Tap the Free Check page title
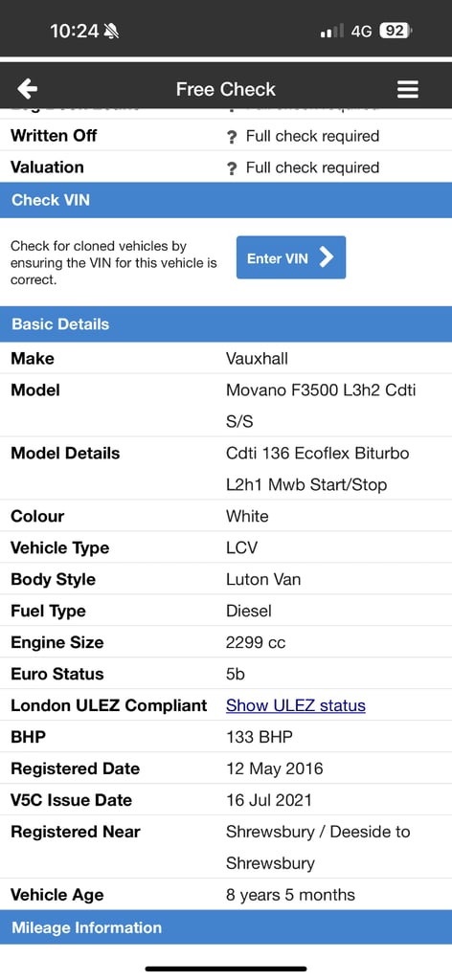The image size is (452, 980). (226, 89)
